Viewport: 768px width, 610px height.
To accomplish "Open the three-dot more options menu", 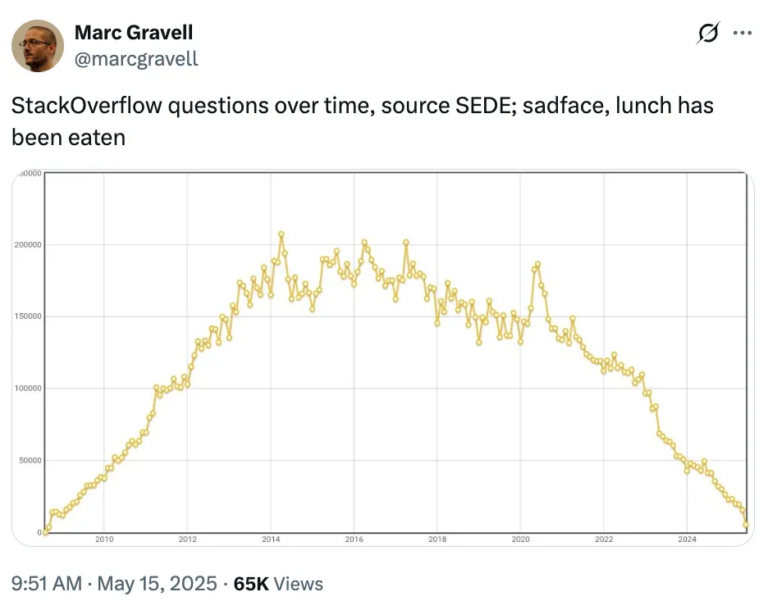I will tap(741, 33).
